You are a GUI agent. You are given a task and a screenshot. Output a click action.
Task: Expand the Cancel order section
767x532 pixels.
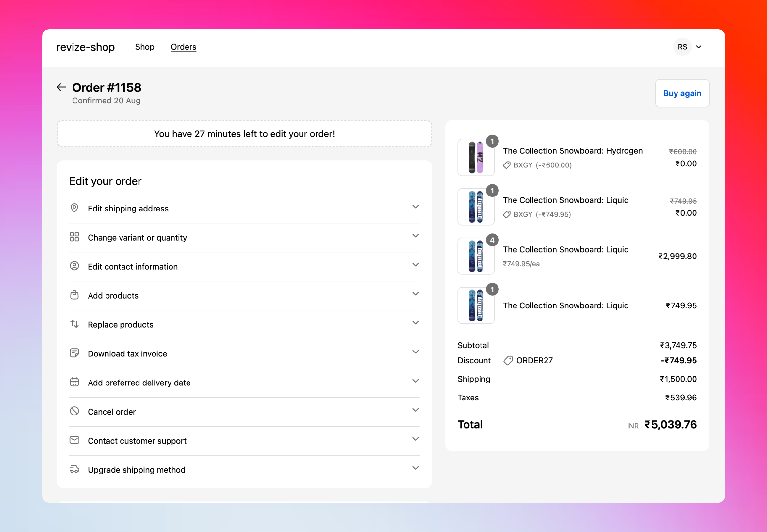pos(416,410)
